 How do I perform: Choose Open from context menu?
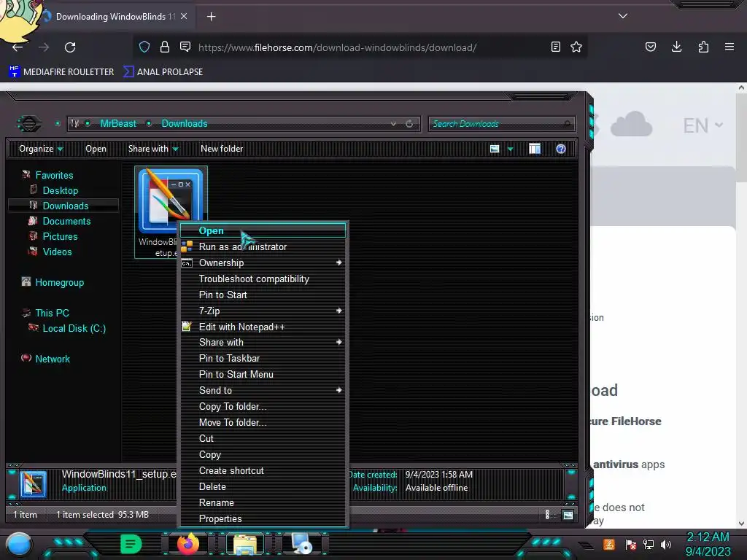(x=263, y=230)
